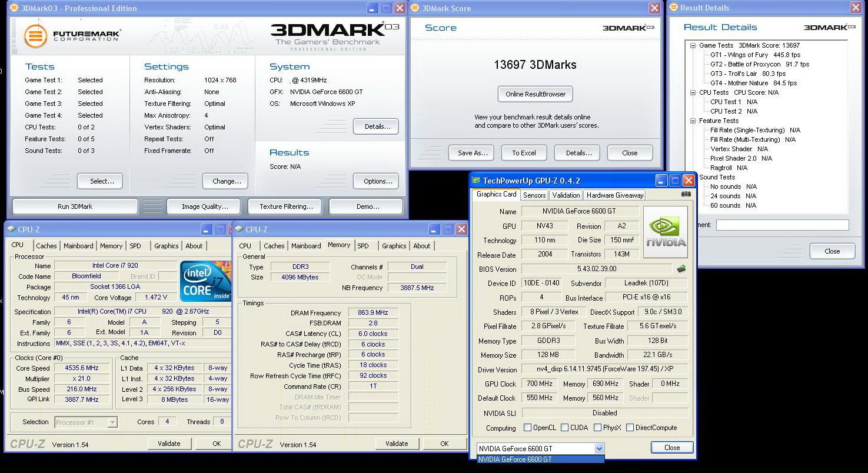Click the 3DMark03 title bar icon
Viewport: 868px width, 473px height.
pyautogui.click(x=14, y=8)
